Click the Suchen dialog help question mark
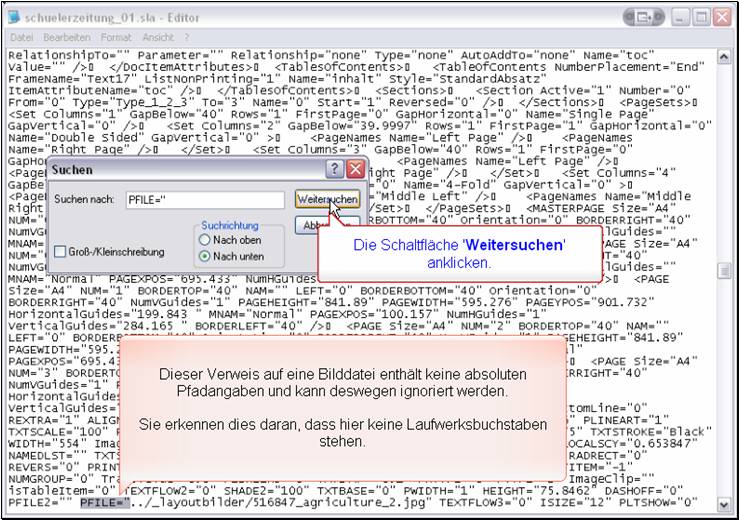Image resolution: width=739 pixels, height=520 pixels. click(336, 169)
